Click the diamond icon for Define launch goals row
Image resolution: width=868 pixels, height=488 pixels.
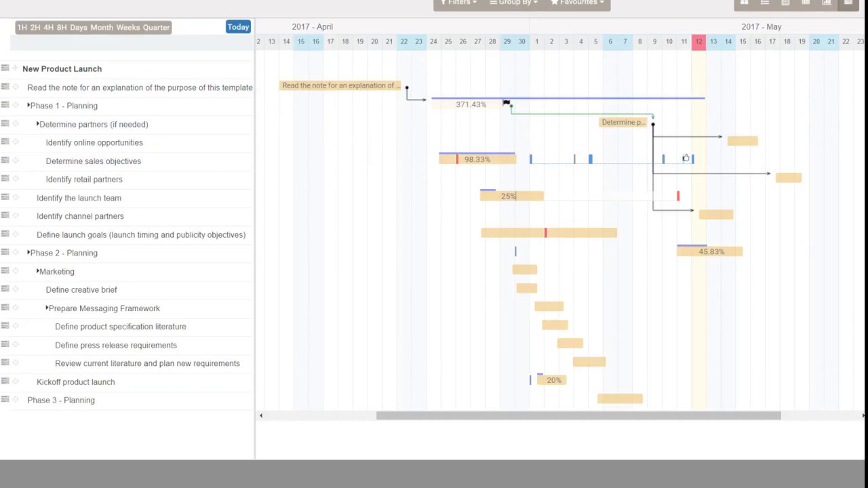click(x=16, y=234)
